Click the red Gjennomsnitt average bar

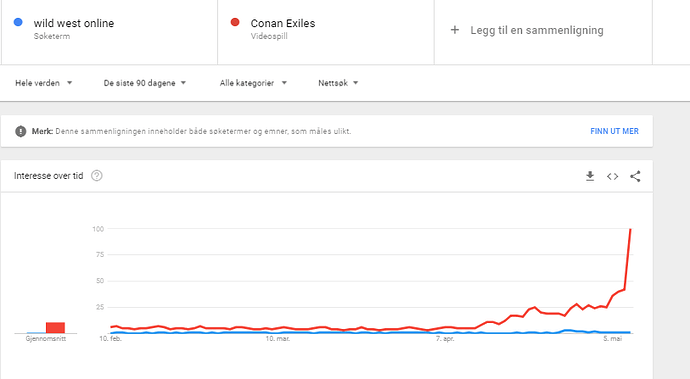pyautogui.click(x=55, y=327)
